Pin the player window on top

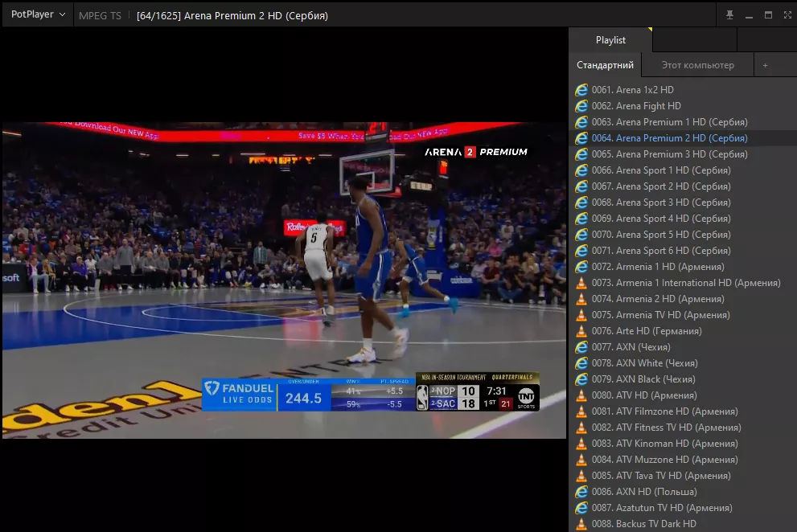[729, 15]
